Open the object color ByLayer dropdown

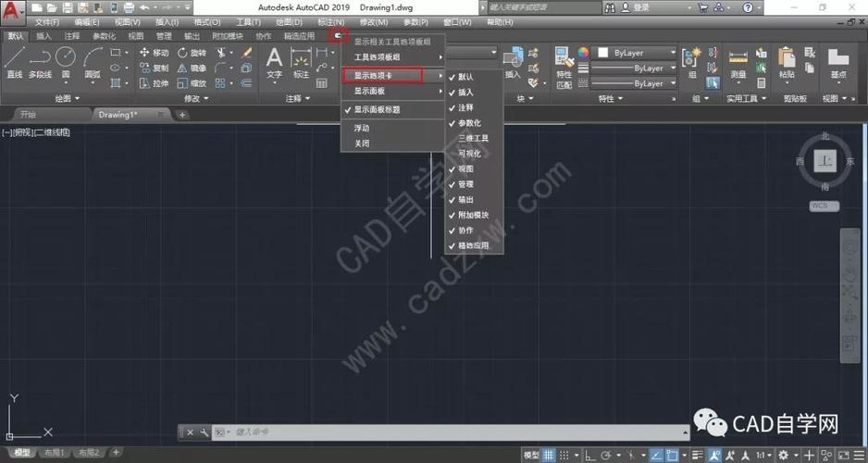[x=635, y=53]
